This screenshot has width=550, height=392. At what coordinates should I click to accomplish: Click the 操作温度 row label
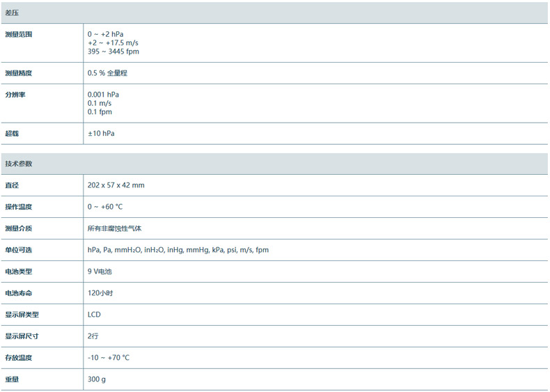click(x=19, y=207)
